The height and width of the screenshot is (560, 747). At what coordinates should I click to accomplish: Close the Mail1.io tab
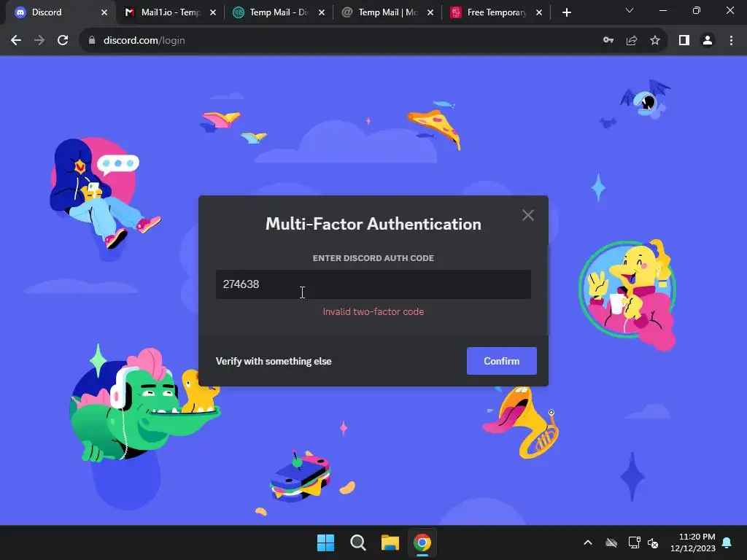(213, 12)
